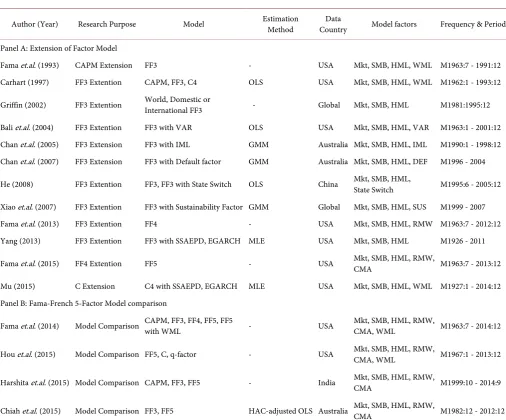
Task: Click 'CAPM, FF3, FF4, FF5, FF5 with WML' cell
Action: point(189,326)
